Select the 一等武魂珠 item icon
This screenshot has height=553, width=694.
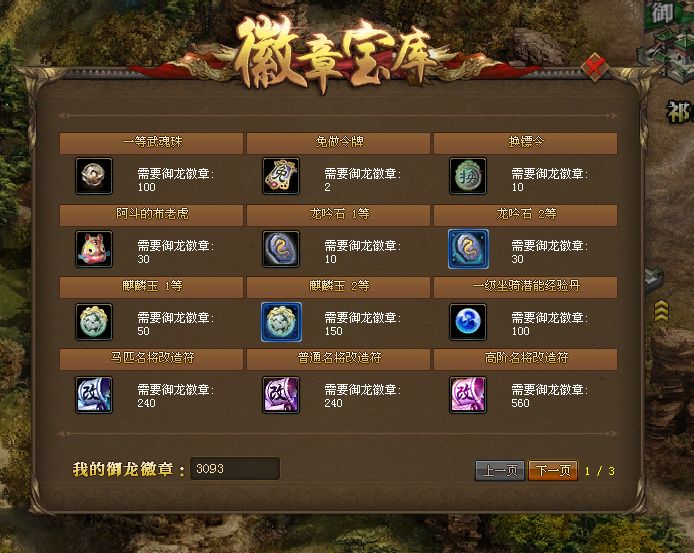[x=94, y=176]
